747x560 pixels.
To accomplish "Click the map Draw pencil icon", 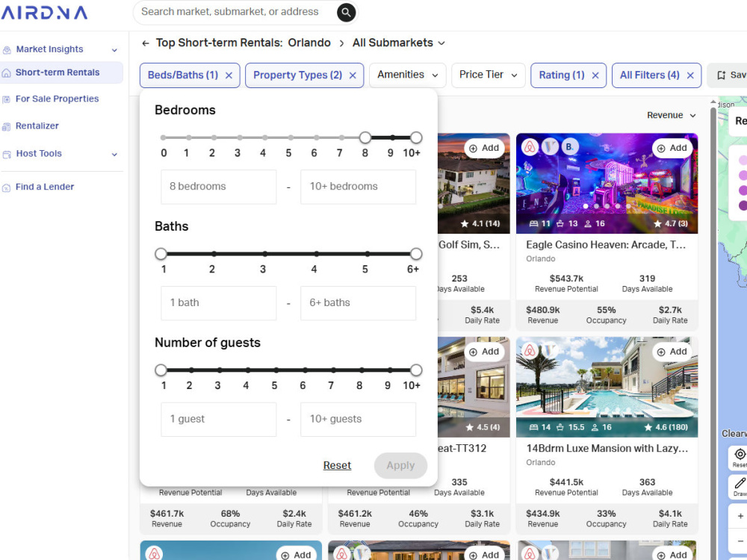I will [x=740, y=483].
